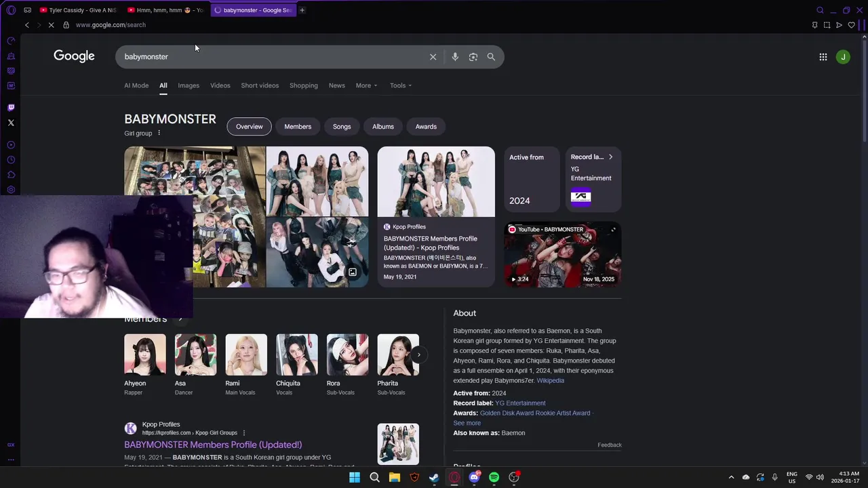Open BABYMONSTER Members Profile (Updated!) result
Image resolution: width=868 pixels, height=488 pixels.
(213, 445)
